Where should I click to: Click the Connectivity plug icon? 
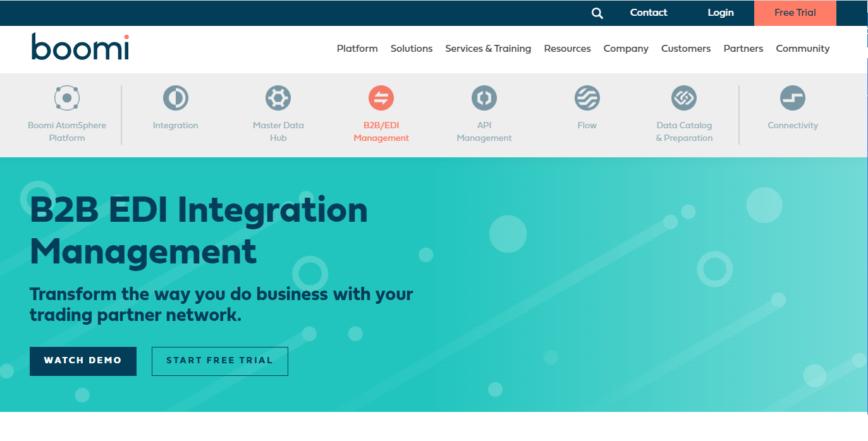coord(793,98)
